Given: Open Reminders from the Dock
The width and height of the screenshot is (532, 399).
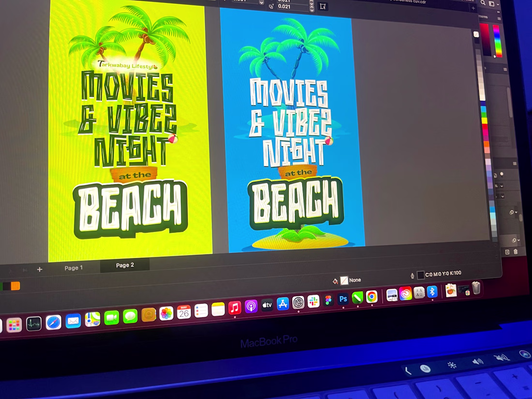Looking at the screenshot, I should tap(201, 310).
